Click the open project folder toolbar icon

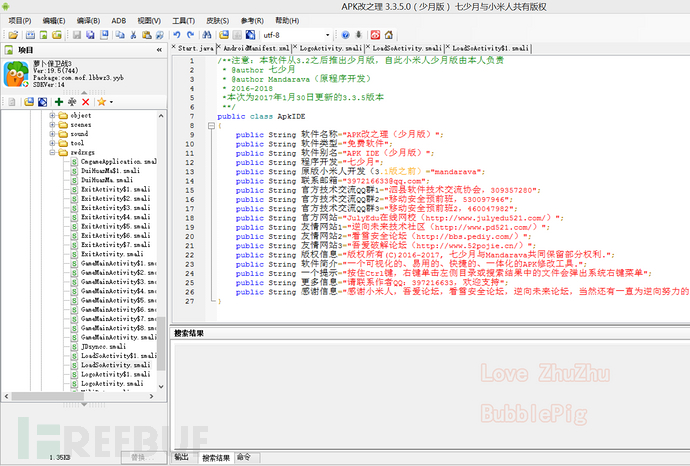13,35
